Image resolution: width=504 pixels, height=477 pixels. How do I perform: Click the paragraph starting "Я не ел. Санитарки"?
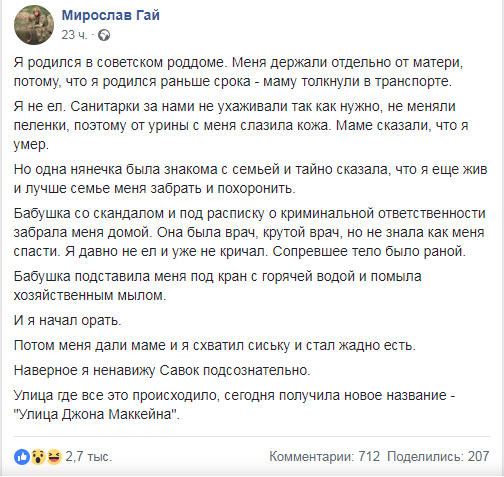pos(241,125)
